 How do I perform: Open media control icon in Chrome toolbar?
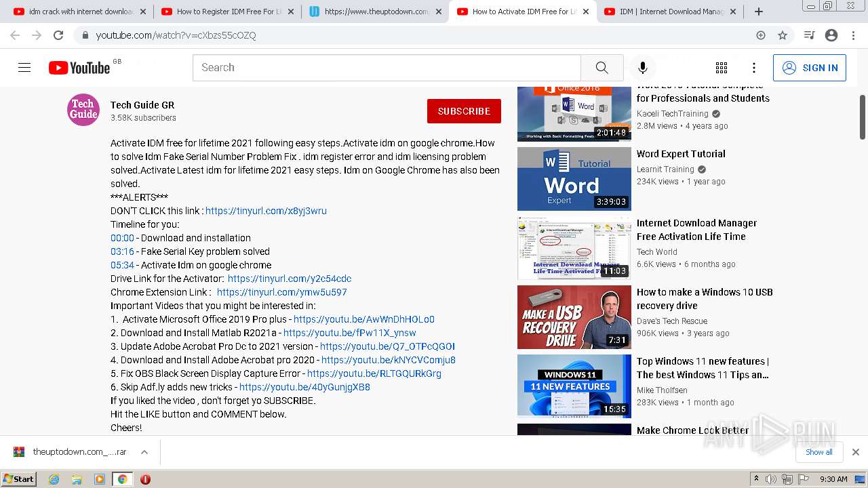pos(809,35)
